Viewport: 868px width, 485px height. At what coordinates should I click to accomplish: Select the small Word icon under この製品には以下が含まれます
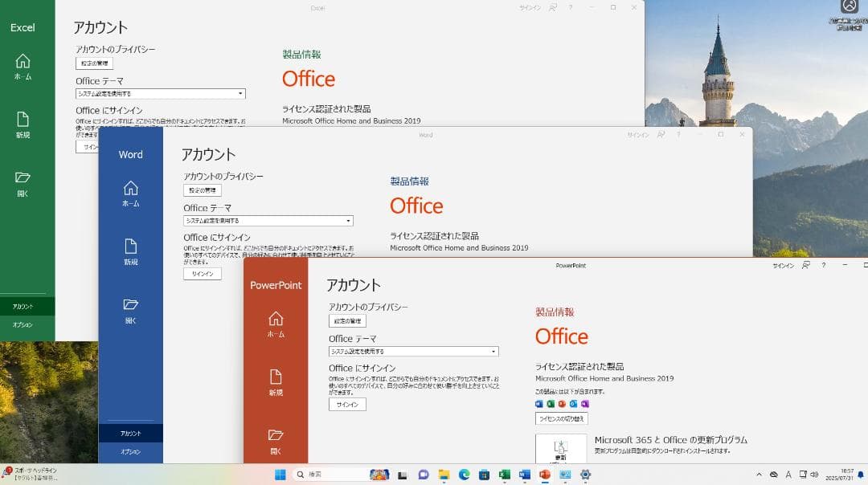coord(539,404)
